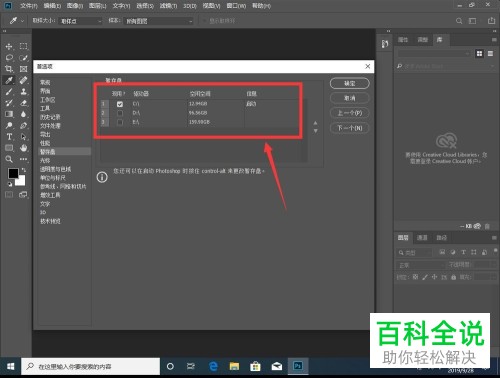Screen dimensions: 500x378
Task: Change screen mode icon in toolbox
Action: coord(23,195)
